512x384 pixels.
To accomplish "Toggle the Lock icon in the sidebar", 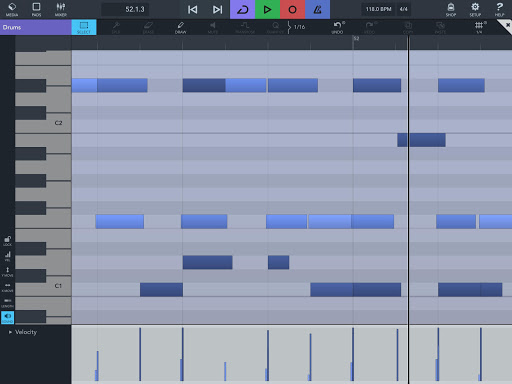I will coord(7,241).
